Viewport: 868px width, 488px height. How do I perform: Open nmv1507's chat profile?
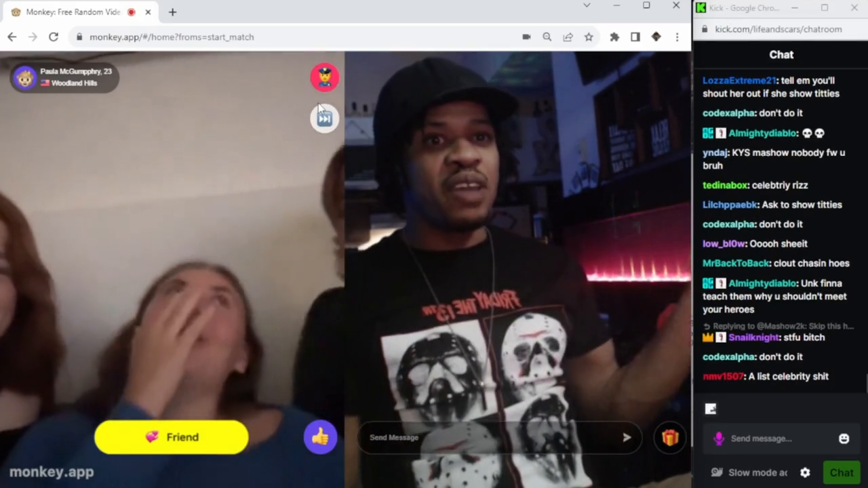tap(723, 377)
